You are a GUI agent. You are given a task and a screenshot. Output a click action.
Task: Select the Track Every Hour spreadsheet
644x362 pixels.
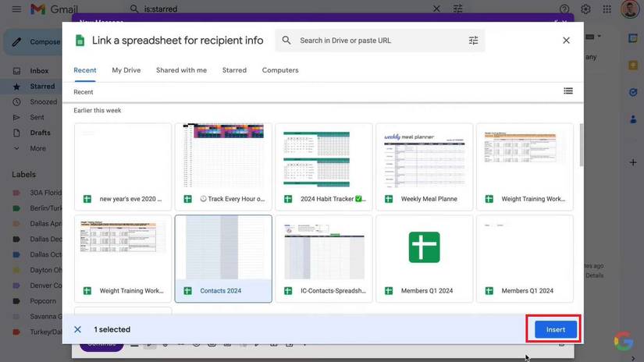pos(223,166)
